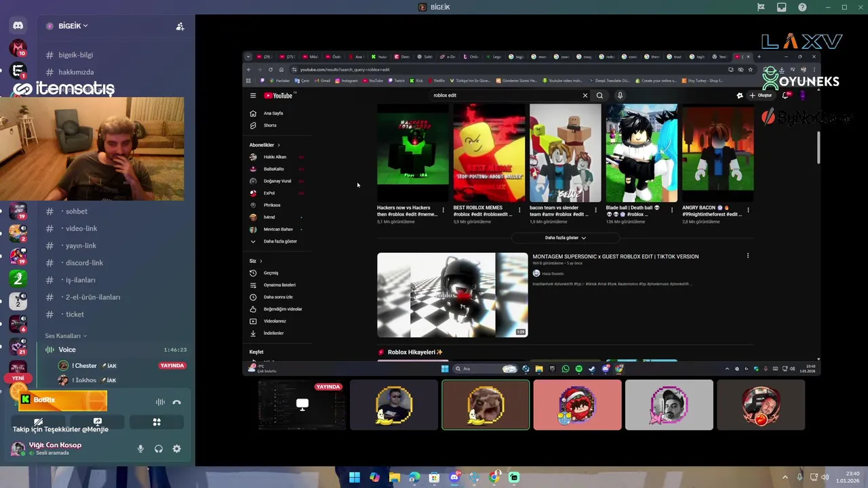Screen dimensions: 868x488
Task: Select participant tile with green speaking border
Action: click(486, 405)
